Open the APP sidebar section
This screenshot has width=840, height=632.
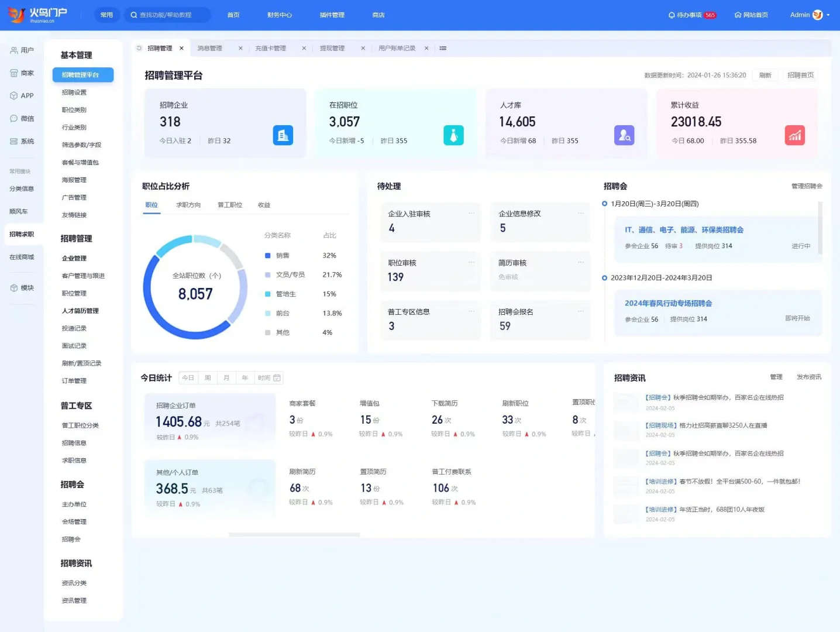point(22,96)
